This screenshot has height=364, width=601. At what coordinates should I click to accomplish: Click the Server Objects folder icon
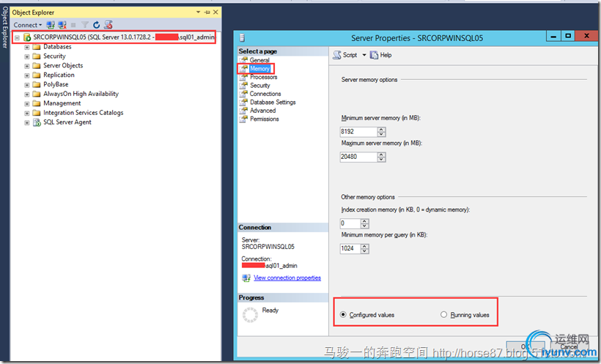click(x=37, y=65)
